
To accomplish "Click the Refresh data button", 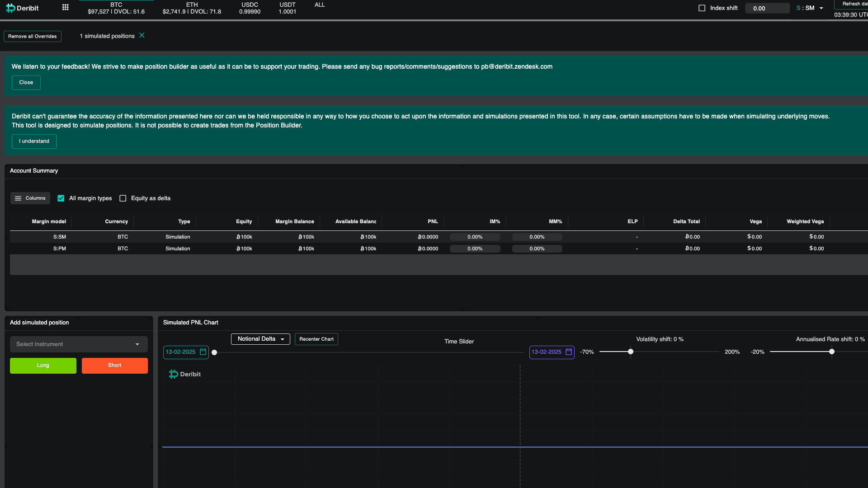I will [851, 4].
